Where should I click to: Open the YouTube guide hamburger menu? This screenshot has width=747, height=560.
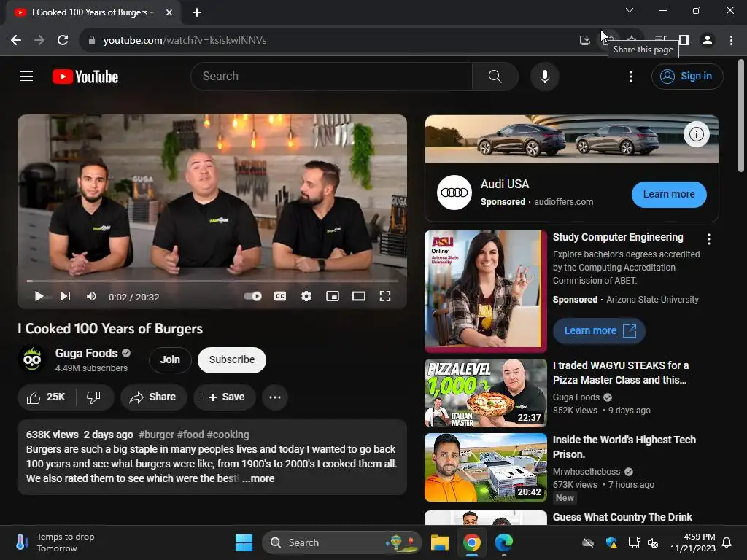point(26,76)
